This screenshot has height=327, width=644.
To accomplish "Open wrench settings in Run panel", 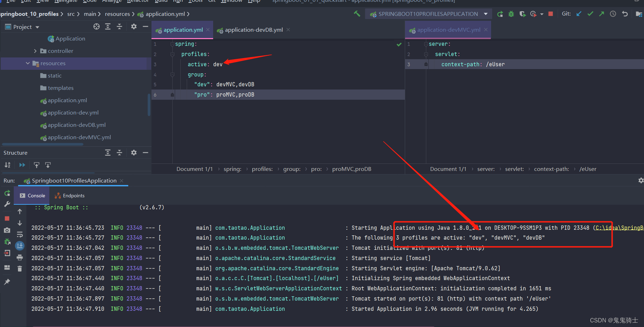I will click(x=7, y=204).
